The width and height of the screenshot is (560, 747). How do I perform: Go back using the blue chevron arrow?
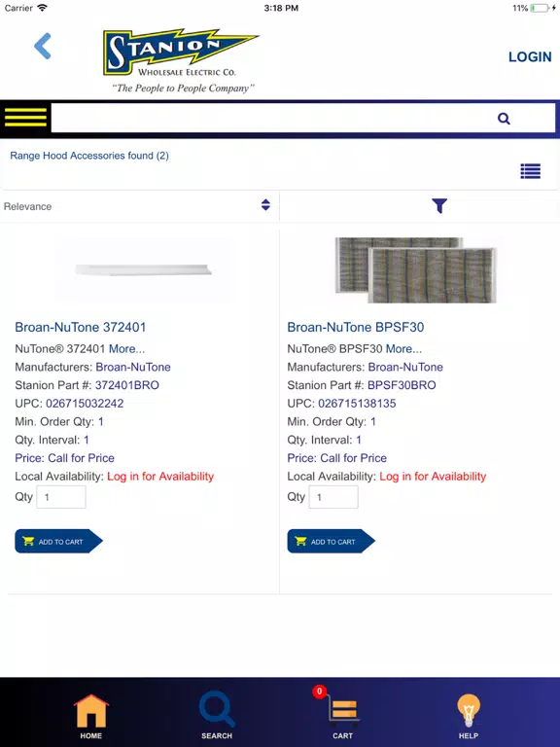click(43, 47)
